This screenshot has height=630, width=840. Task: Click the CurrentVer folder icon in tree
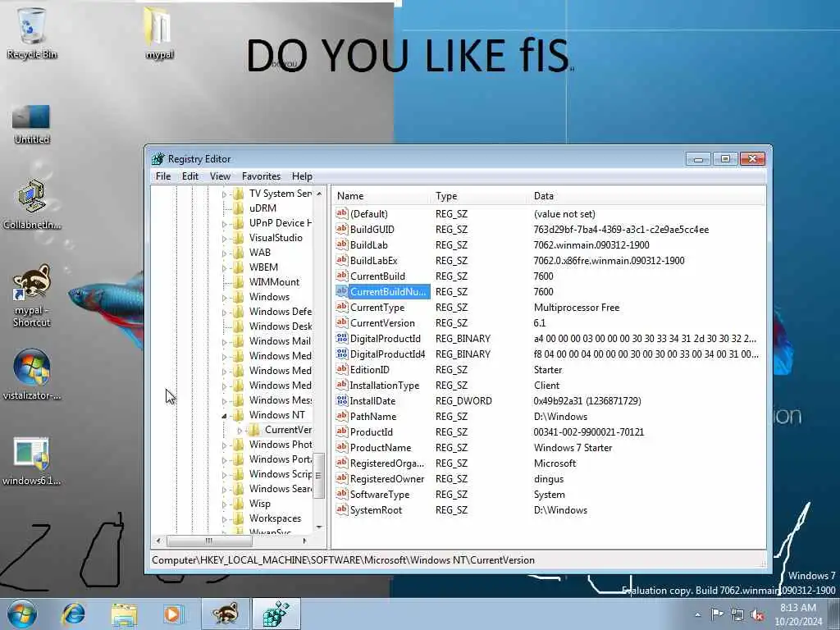coord(254,430)
